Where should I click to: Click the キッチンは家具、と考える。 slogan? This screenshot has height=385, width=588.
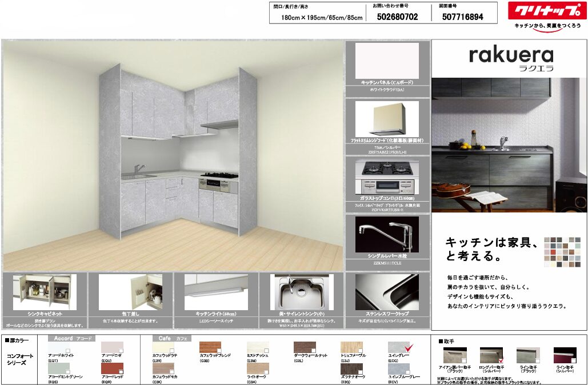(x=491, y=249)
